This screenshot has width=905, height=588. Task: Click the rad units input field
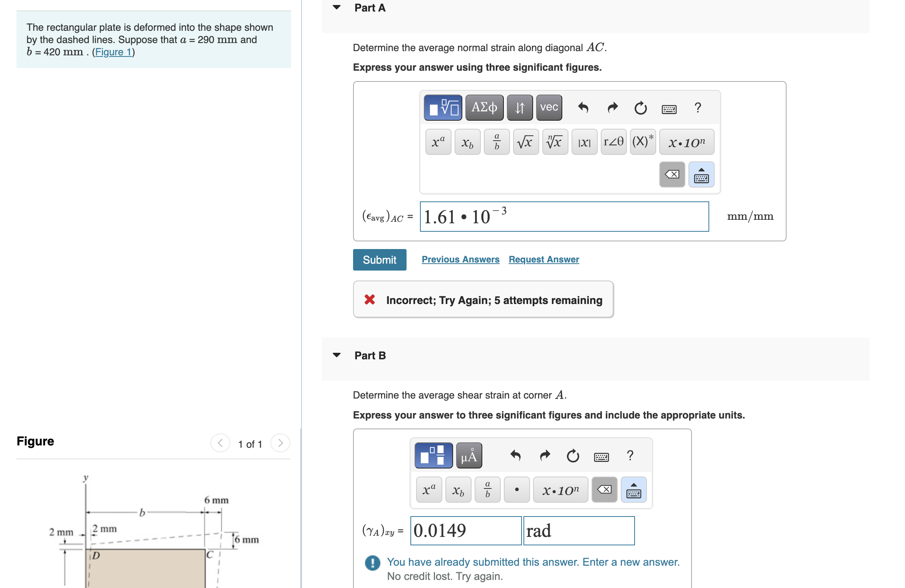[578, 531]
